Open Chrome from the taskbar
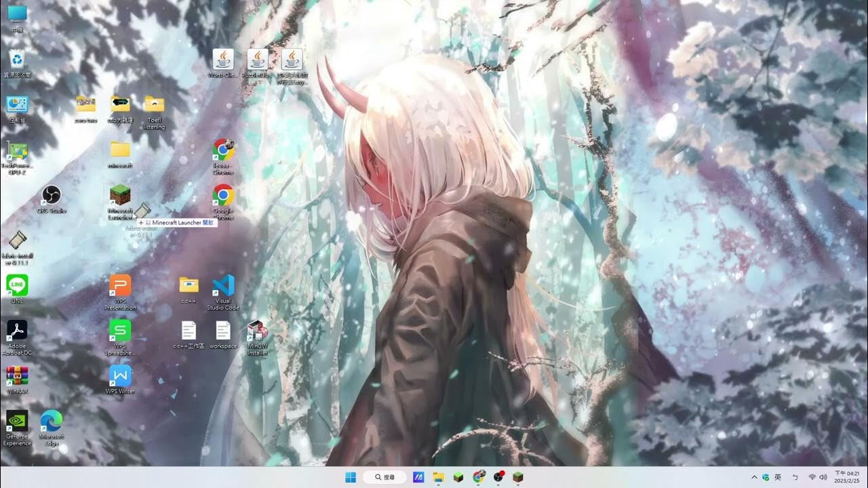This screenshot has height=488, width=868. [x=479, y=477]
